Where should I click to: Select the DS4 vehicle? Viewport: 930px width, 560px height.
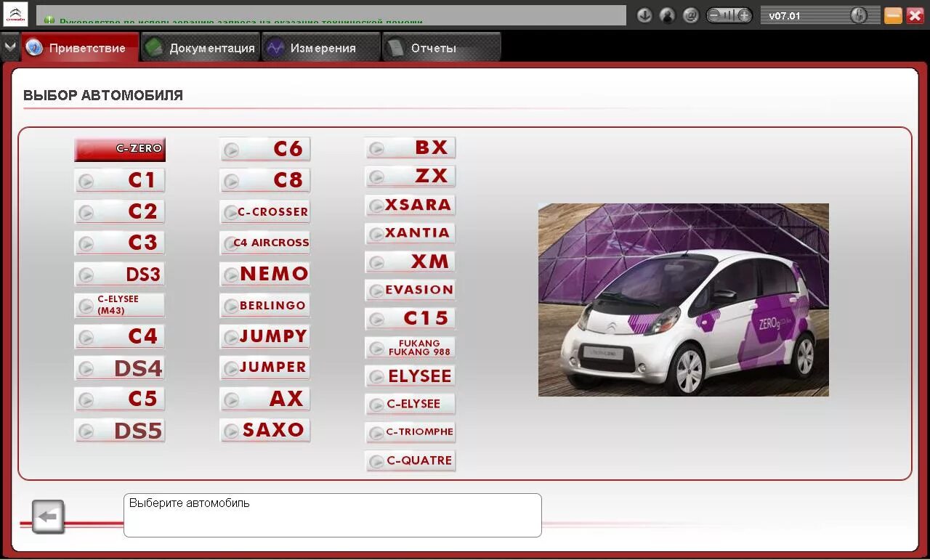pos(120,368)
